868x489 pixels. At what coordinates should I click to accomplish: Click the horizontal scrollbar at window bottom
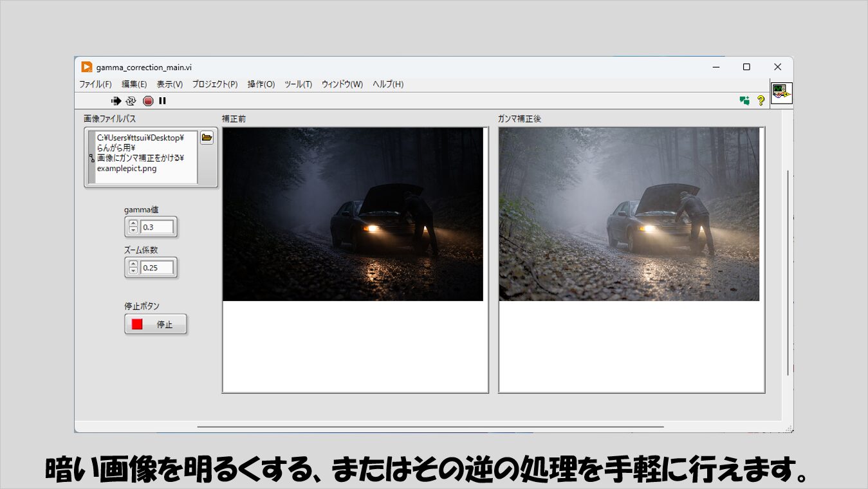tap(430, 426)
